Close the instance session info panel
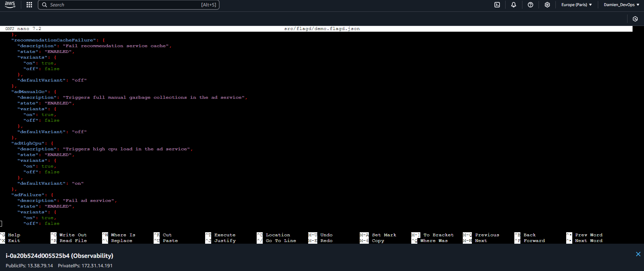Viewport: 644px width, 271px height. coord(638,254)
